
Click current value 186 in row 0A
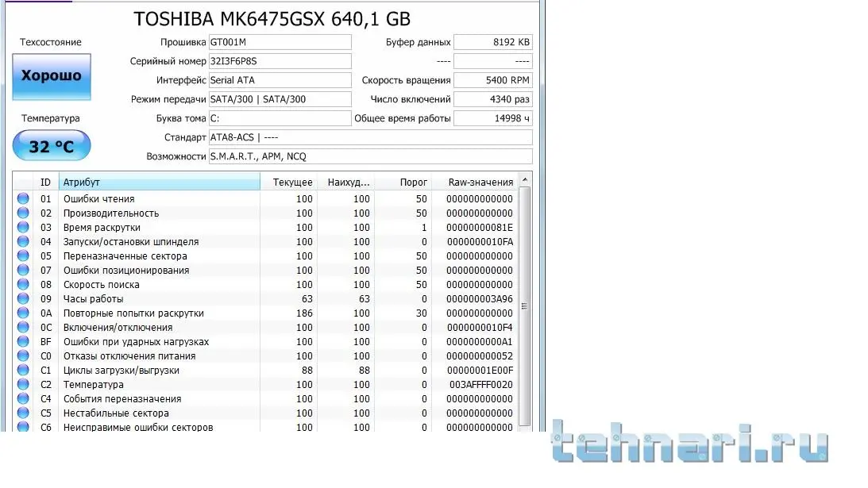[x=304, y=313]
